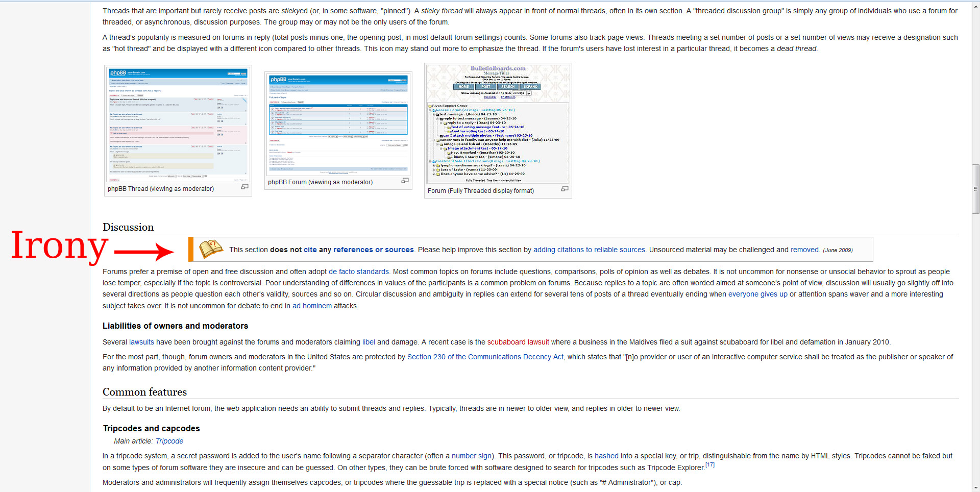Screen dimensions: 980x492
Task: Open the 'de facto standards' link
Action: point(358,272)
